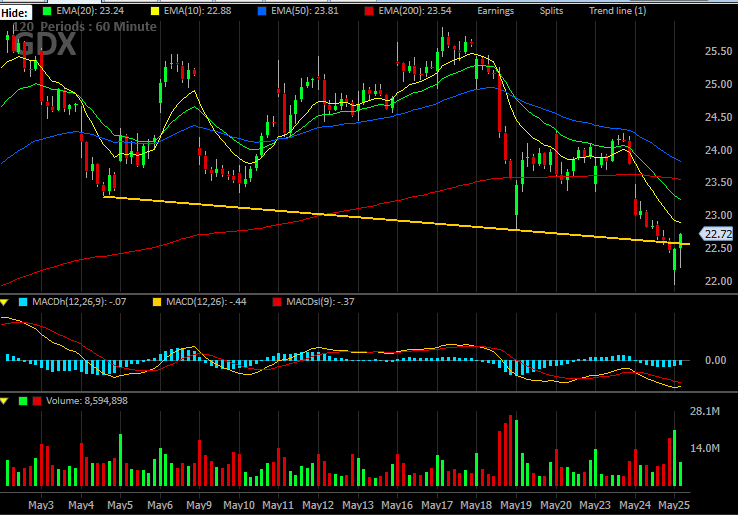Click the 24.00 price axis label
The height and width of the screenshot is (515, 738).
718,150
